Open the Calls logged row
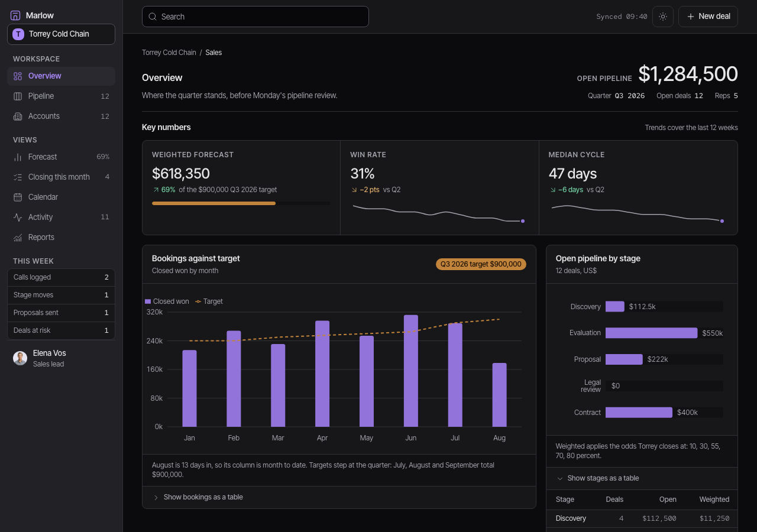757x532 pixels. coord(61,277)
